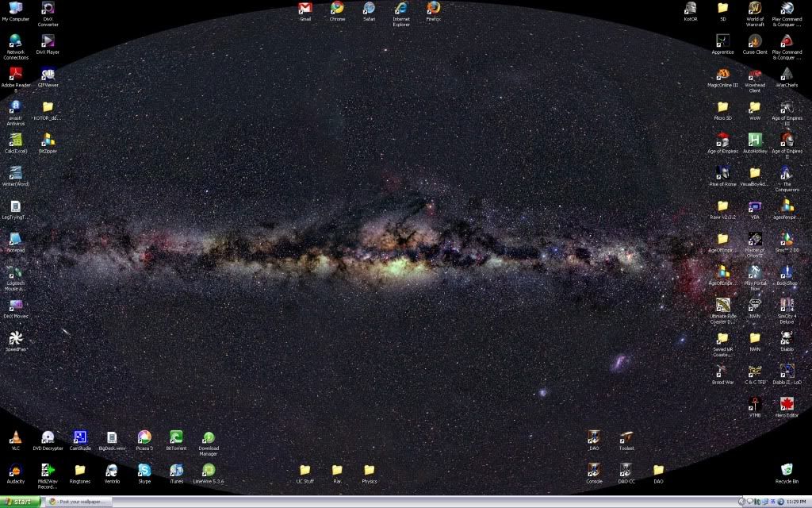
Task: Select the Physics folder
Action: click(x=369, y=470)
